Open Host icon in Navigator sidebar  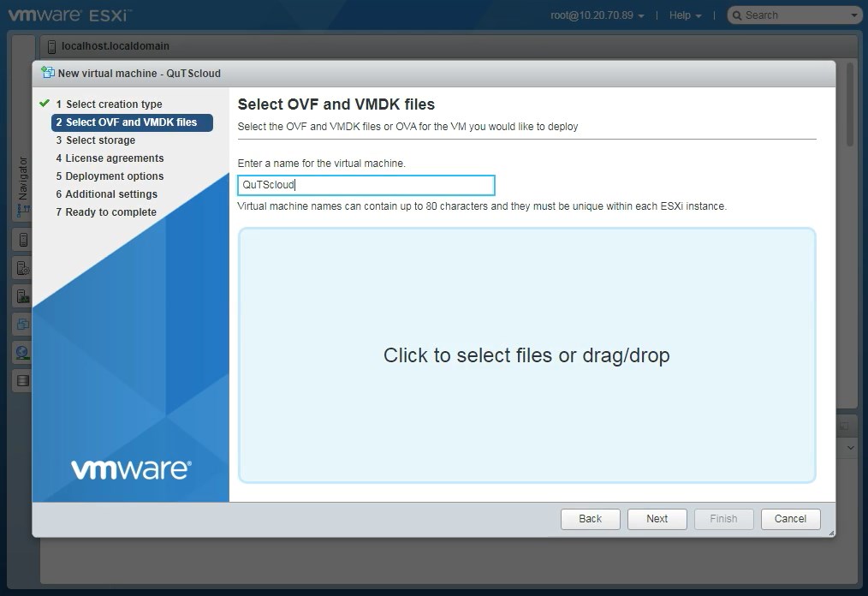[23, 239]
